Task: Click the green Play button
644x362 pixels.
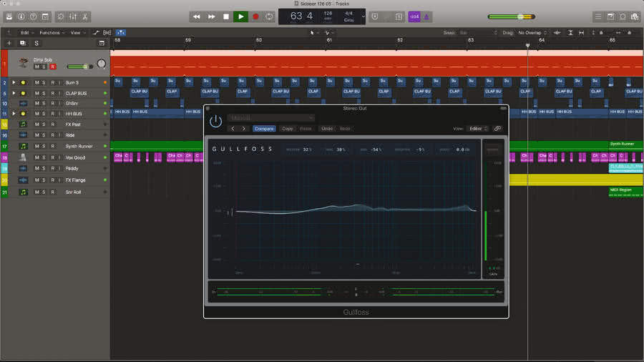Action: [x=240, y=17]
